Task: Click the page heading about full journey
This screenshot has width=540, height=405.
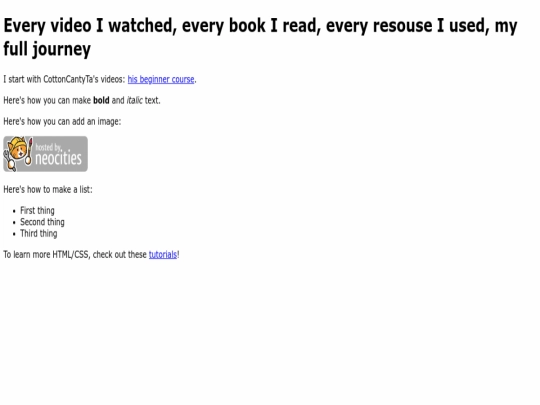Action: pos(260,37)
